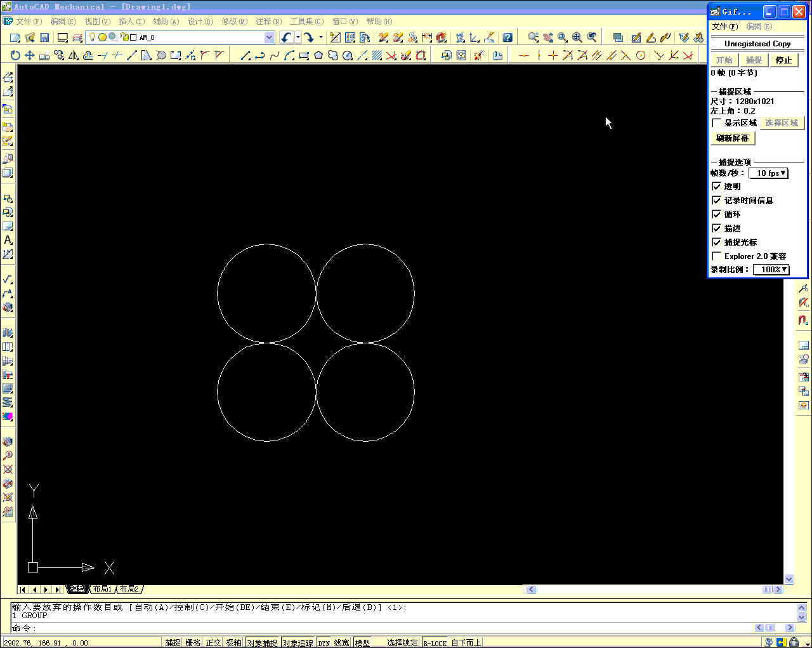
Task: Open the 10 fps frame rate dropdown
Action: (x=768, y=173)
